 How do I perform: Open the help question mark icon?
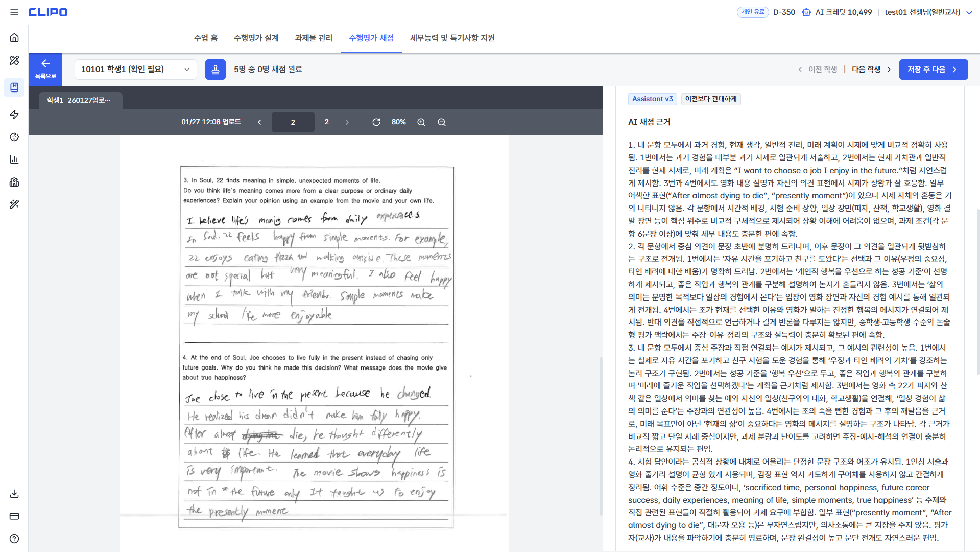coord(14,539)
